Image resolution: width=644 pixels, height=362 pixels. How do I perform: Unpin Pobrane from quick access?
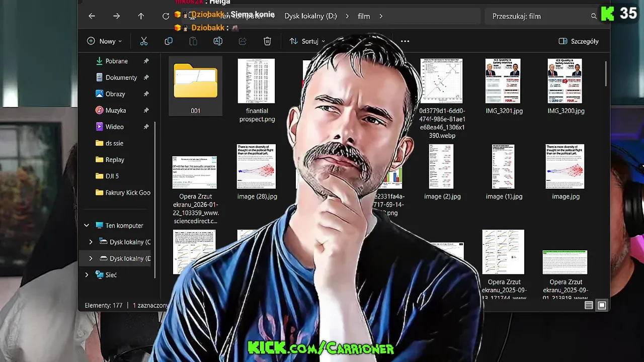pyautogui.click(x=146, y=61)
